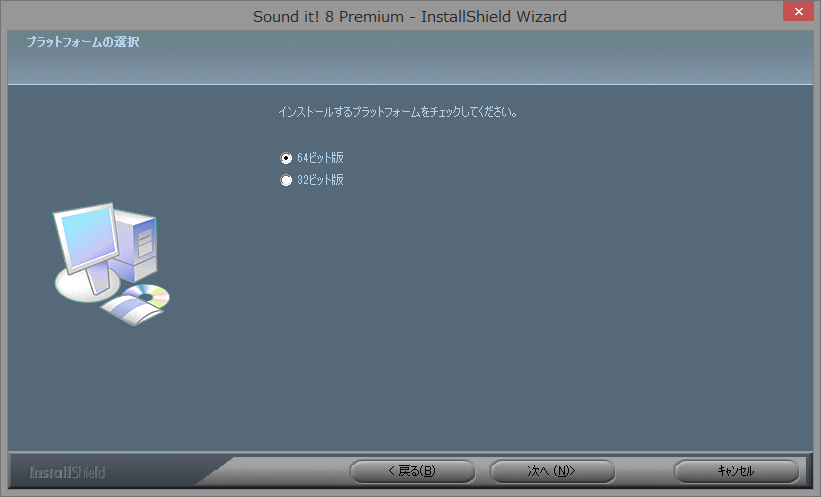The width and height of the screenshot is (821, 497).
Task: Click the Sound it! 8 Premium title bar
Action: (x=409, y=16)
